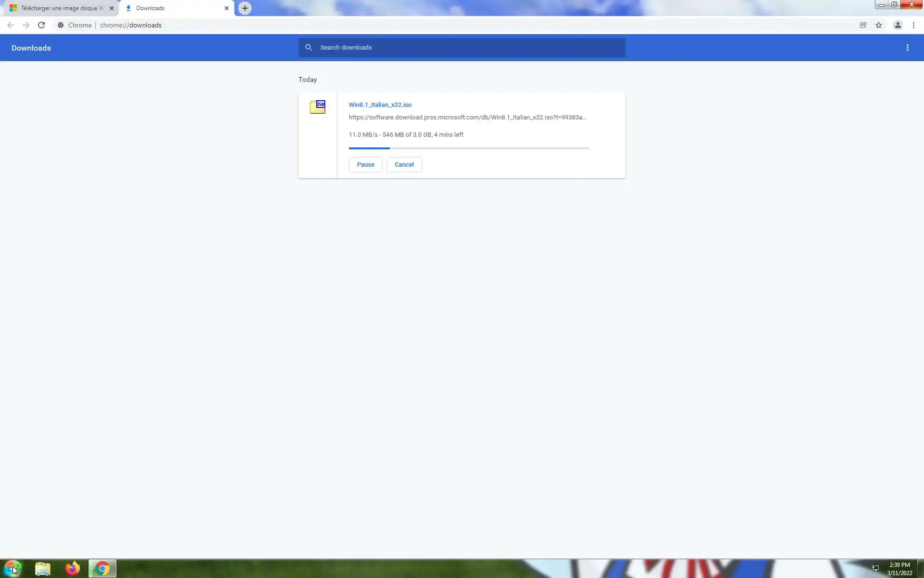Click the share page icon

coord(863,25)
